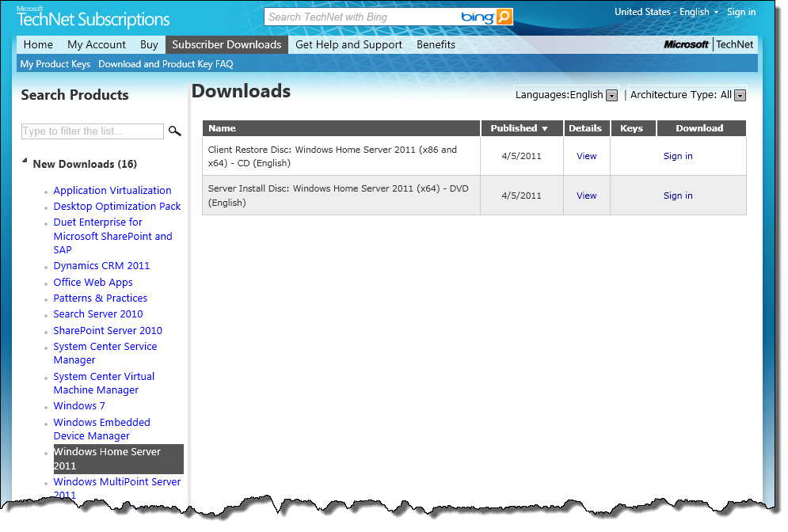The height and width of the screenshot is (532, 788).
Task: Open Download and Product Key FAQ
Action: click(x=166, y=64)
